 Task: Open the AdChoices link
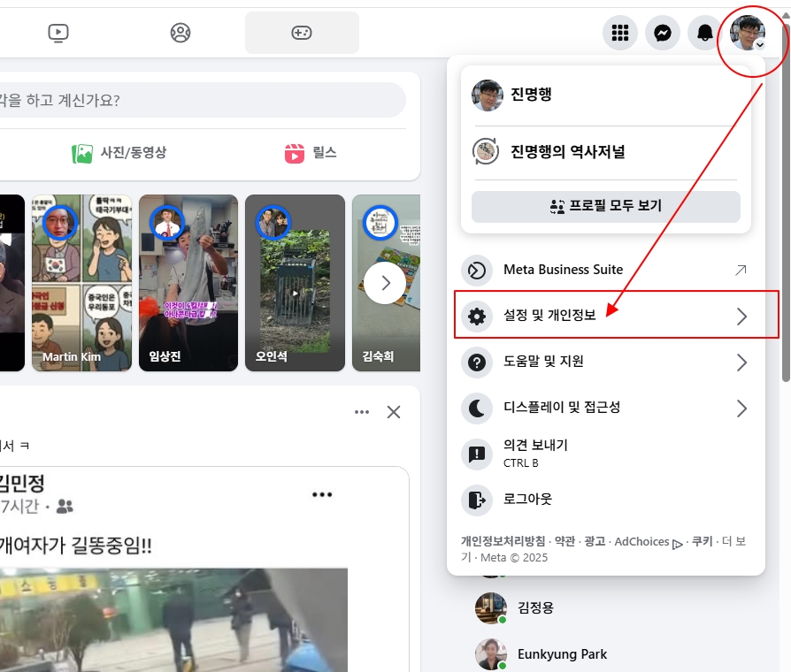pyautogui.click(x=649, y=542)
